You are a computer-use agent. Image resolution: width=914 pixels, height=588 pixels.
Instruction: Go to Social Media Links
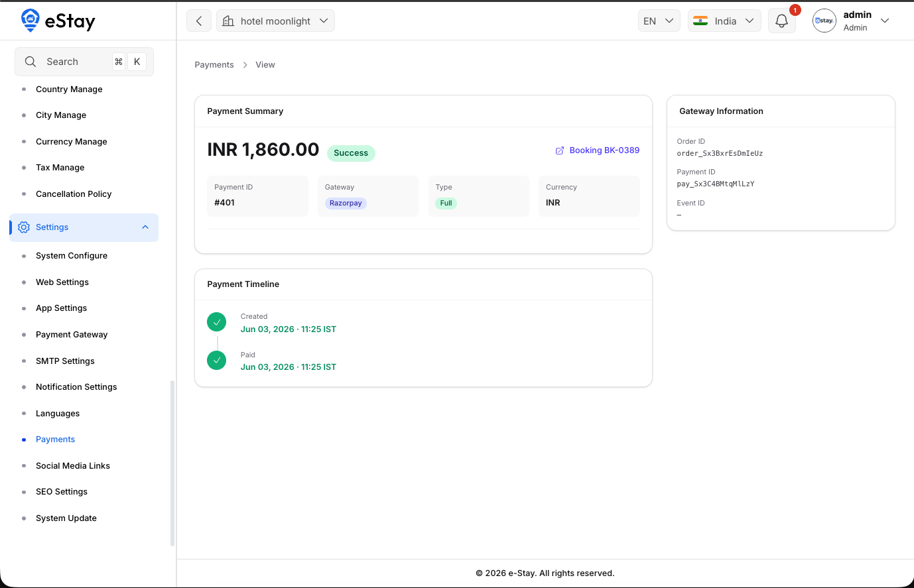73,466
